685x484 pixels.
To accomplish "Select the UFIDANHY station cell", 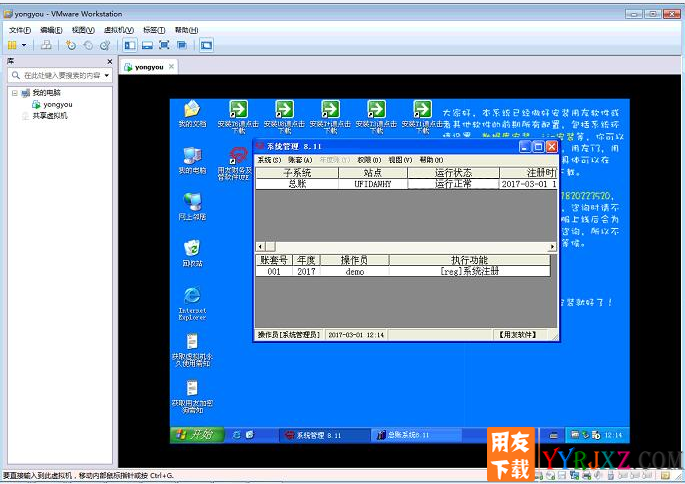I will pos(373,184).
